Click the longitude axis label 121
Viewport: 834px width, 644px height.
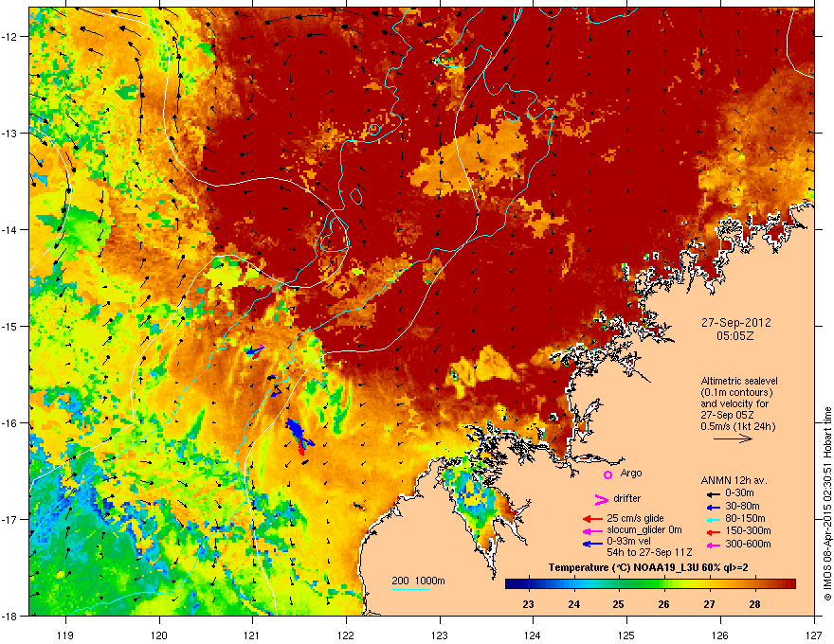click(252, 635)
